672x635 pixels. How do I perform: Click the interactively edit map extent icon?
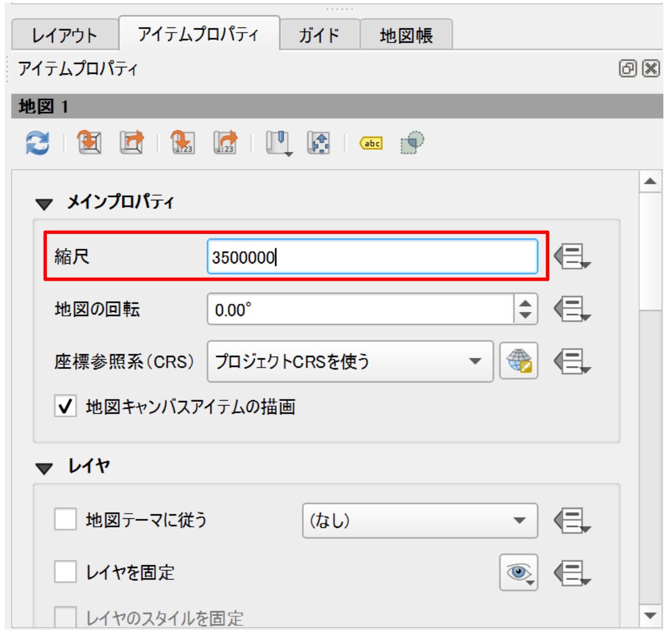coord(318,143)
